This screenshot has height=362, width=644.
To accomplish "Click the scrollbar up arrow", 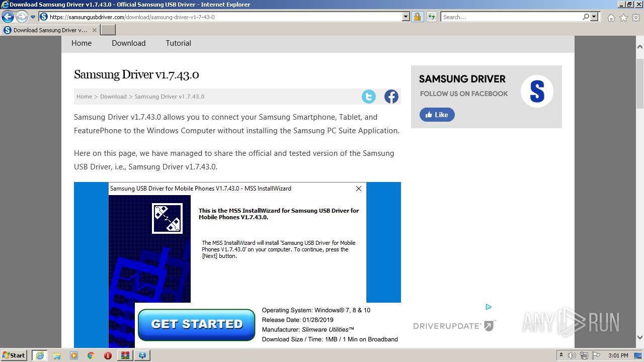I will click(x=640, y=47).
